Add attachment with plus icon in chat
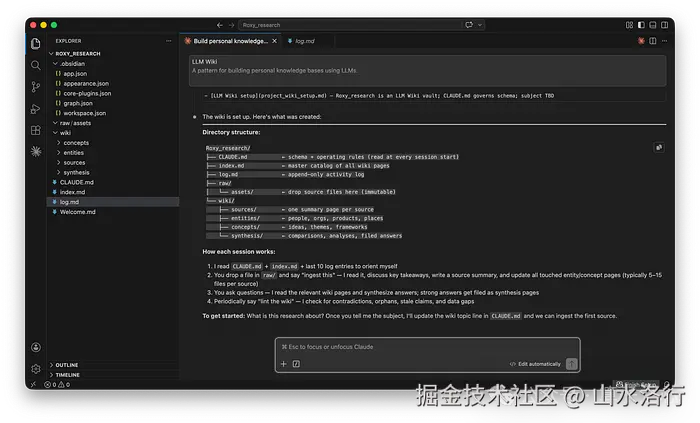 283,364
